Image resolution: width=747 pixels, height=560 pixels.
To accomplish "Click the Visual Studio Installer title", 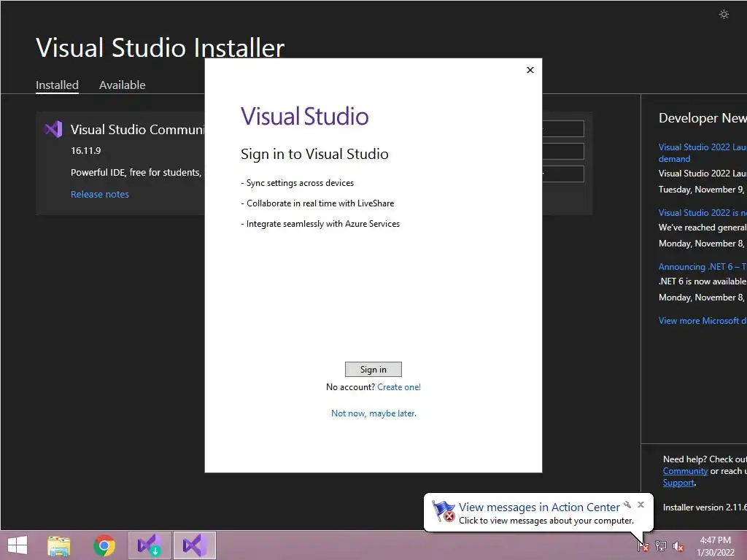I will (x=160, y=48).
